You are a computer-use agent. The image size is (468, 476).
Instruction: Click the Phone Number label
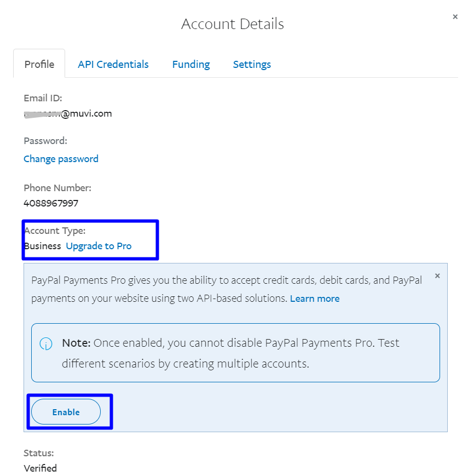click(x=57, y=188)
